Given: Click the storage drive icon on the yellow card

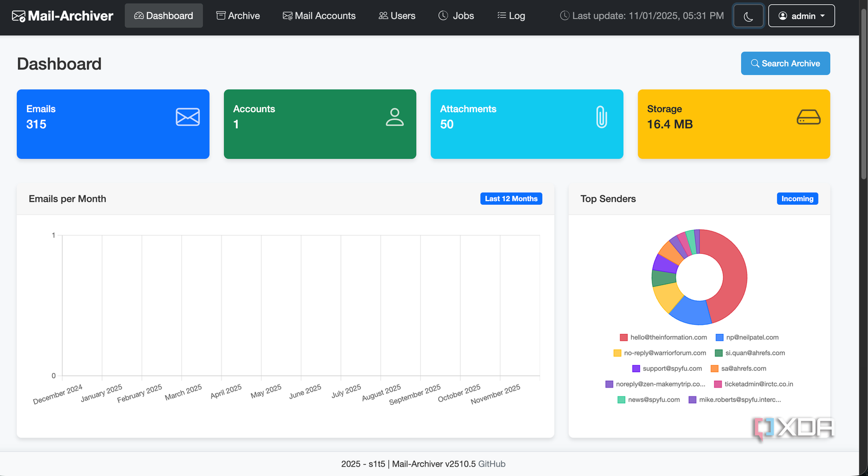Looking at the screenshot, I should pos(809,117).
